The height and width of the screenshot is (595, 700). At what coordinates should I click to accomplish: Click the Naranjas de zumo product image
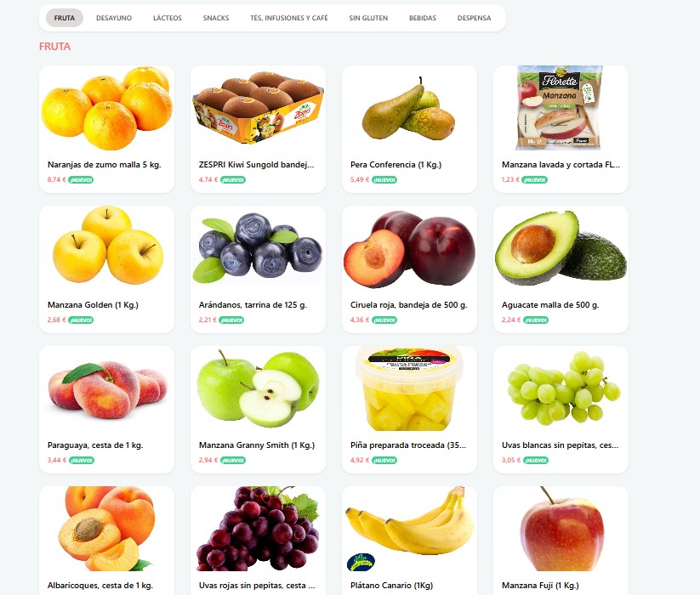click(x=106, y=109)
